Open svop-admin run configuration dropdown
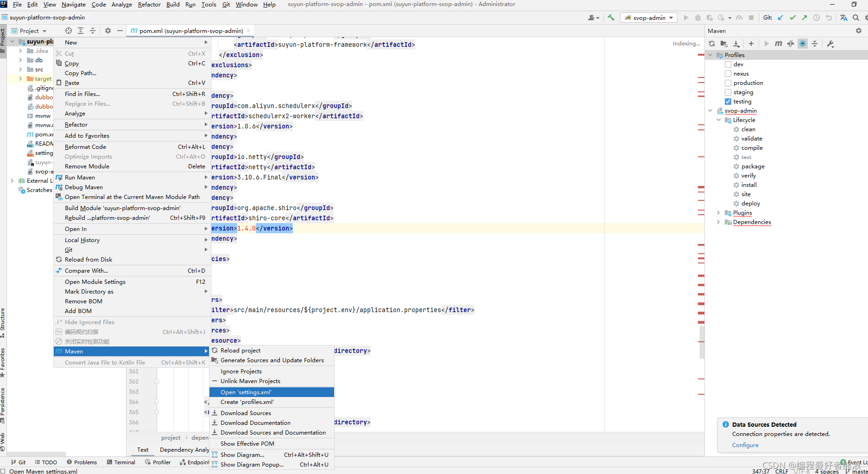The width and height of the screenshot is (868, 474). [x=649, y=18]
